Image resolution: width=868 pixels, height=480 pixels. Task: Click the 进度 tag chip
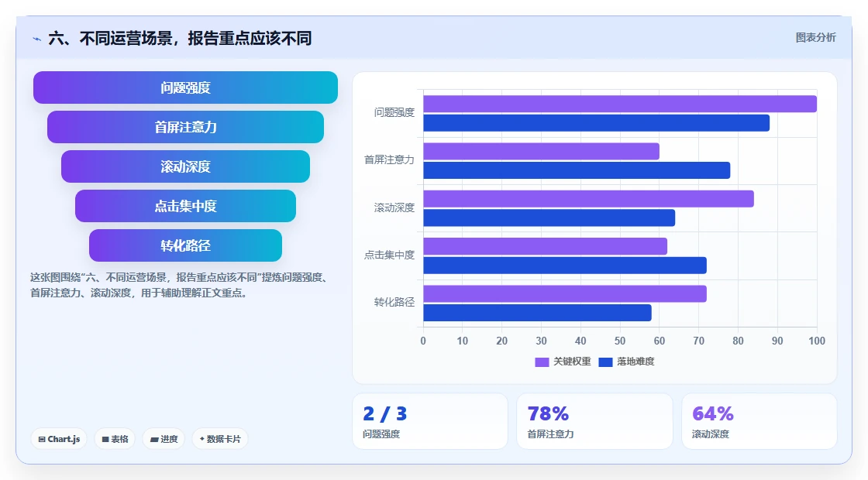(164, 439)
